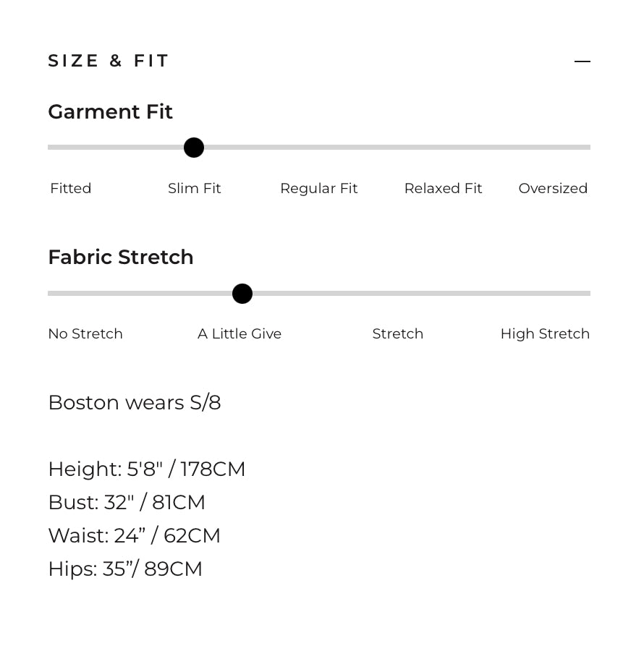Select the Slim Fit label

coord(195,188)
